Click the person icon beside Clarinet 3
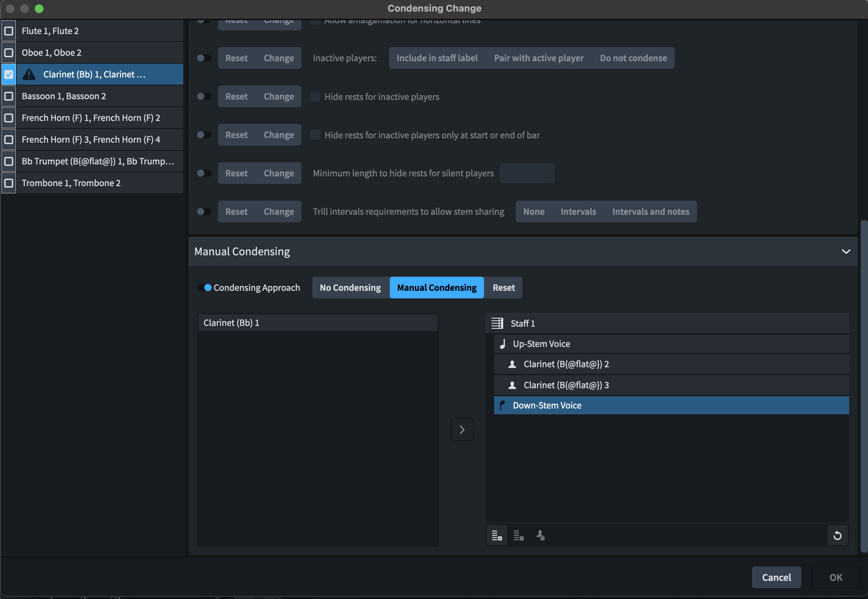This screenshot has width=868, height=599. click(512, 385)
